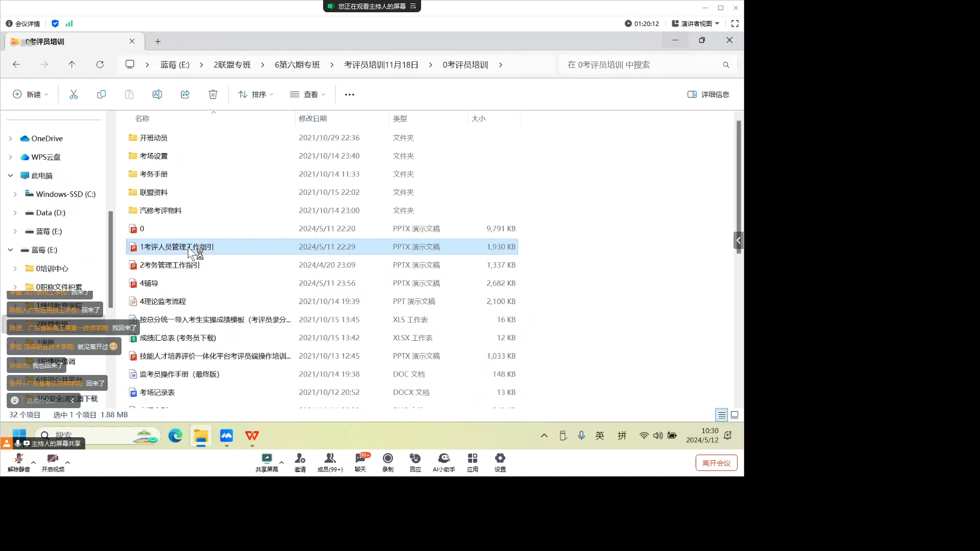Launch Microsoft Edge from the taskbar
980x551 pixels.
coord(175,436)
